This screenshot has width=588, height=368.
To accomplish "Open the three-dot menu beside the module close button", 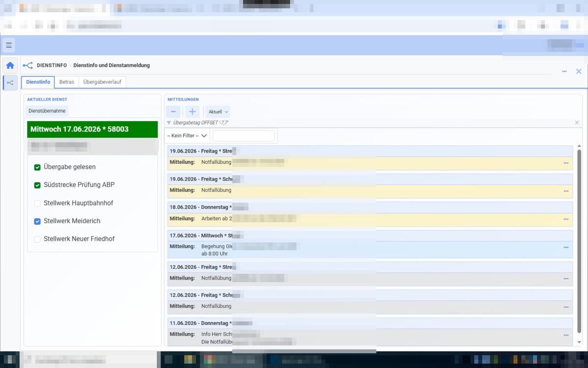I will [564, 72].
